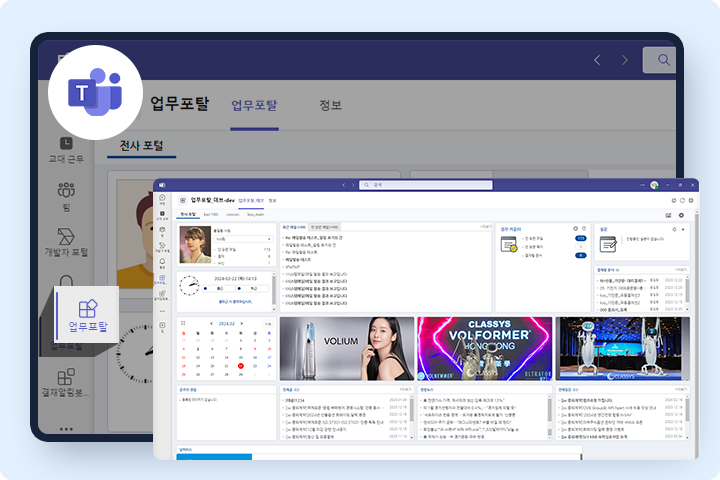The image size is (720, 480).
Task: Click the blue link under the 출근/퇴근 buttons
Action: (x=236, y=302)
